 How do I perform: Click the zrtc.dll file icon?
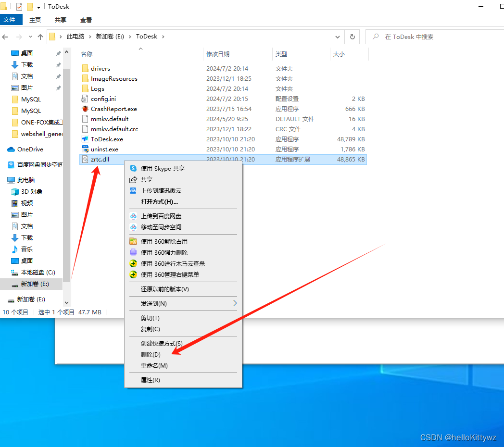pyautogui.click(x=85, y=160)
